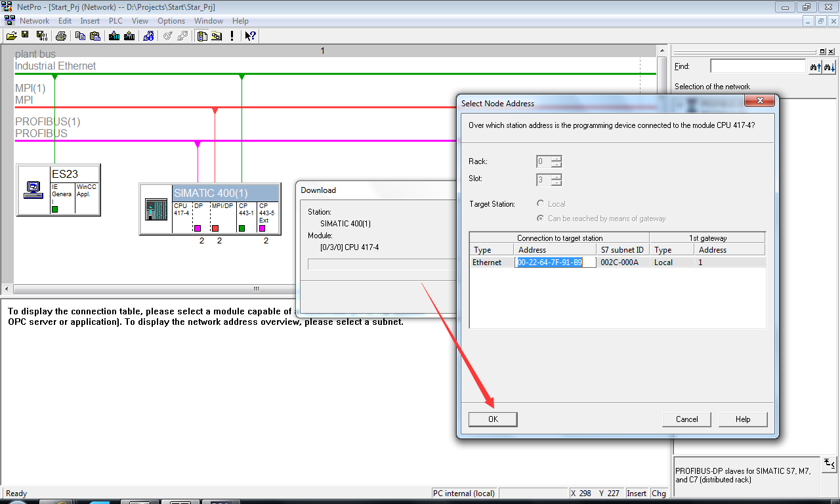Image resolution: width=840 pixels, height=504 pixels.
Task: Click the NetPro application icon in title bar
Action: (x=8, y=7)
